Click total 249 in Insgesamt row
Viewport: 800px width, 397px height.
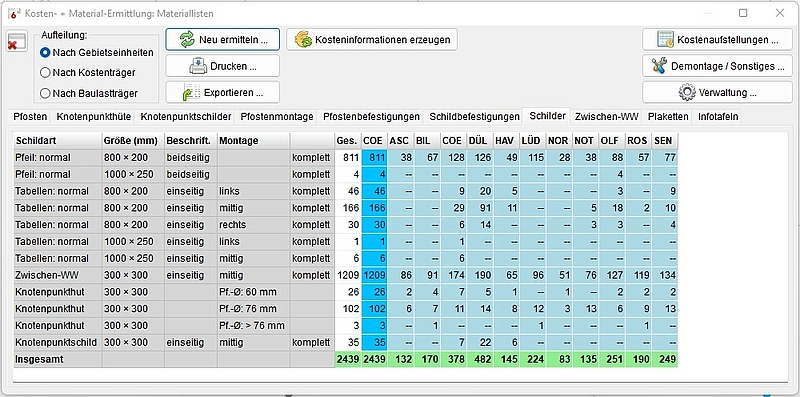pyautogui.click(x=665, y=359)
